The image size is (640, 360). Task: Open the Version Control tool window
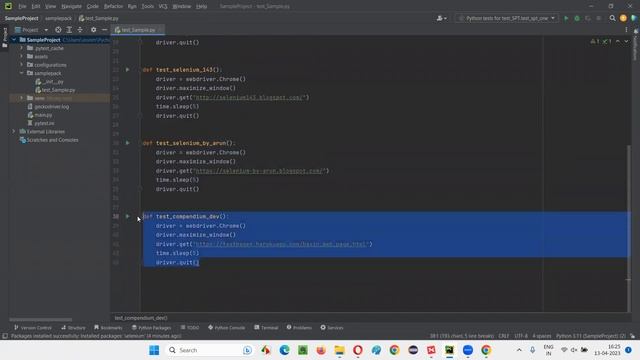[33, 328]
